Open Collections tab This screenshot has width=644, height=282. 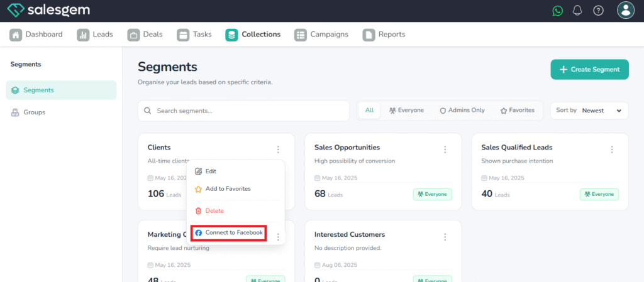point(253,35)
